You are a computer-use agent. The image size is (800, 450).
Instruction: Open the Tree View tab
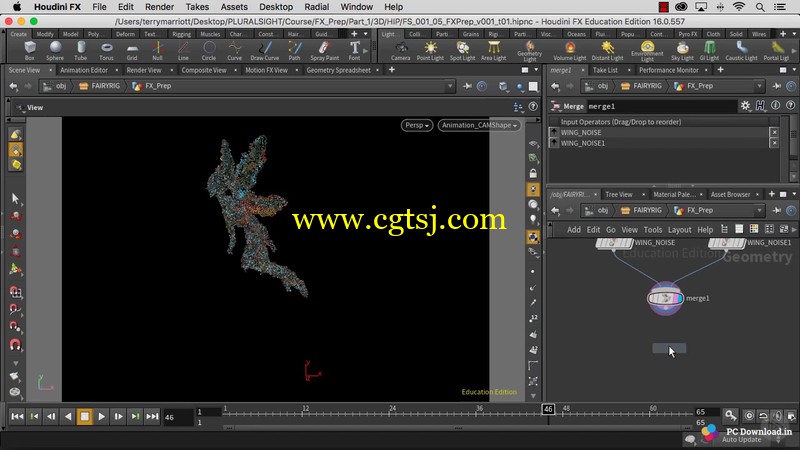618,194
